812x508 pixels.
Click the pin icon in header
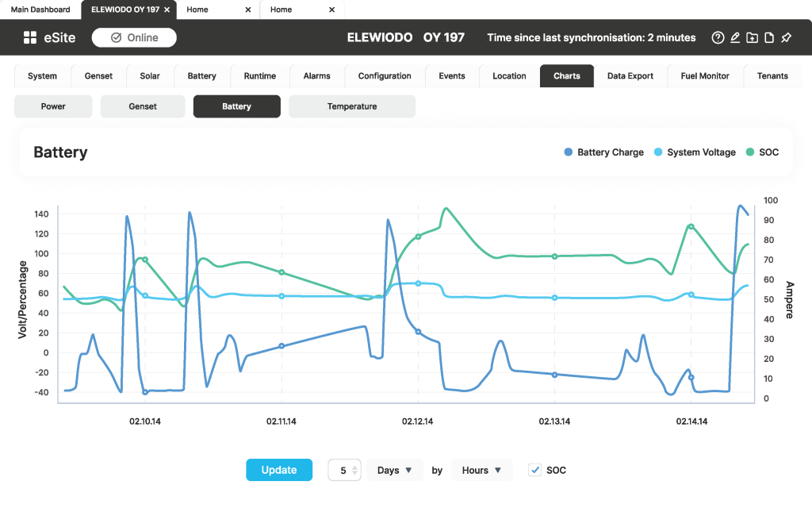point(786,37)
